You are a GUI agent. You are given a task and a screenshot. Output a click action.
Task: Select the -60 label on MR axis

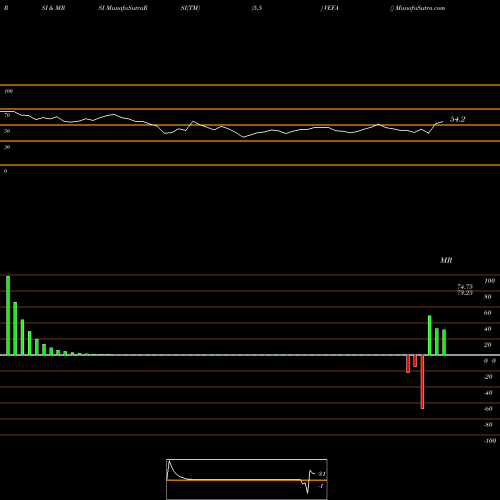click(488, 409)
